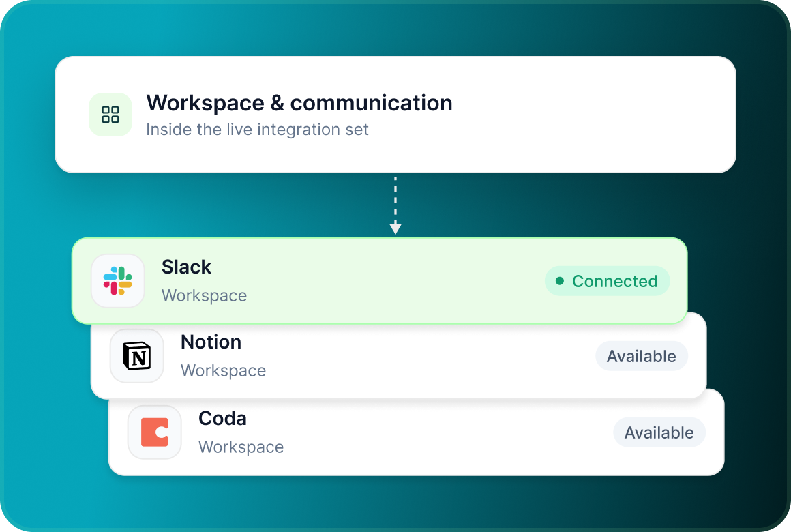Image resolution: width=791 pixels, height=532 pixels.
Task: Click the Workspace label under Slack
Action: [205, 296]
